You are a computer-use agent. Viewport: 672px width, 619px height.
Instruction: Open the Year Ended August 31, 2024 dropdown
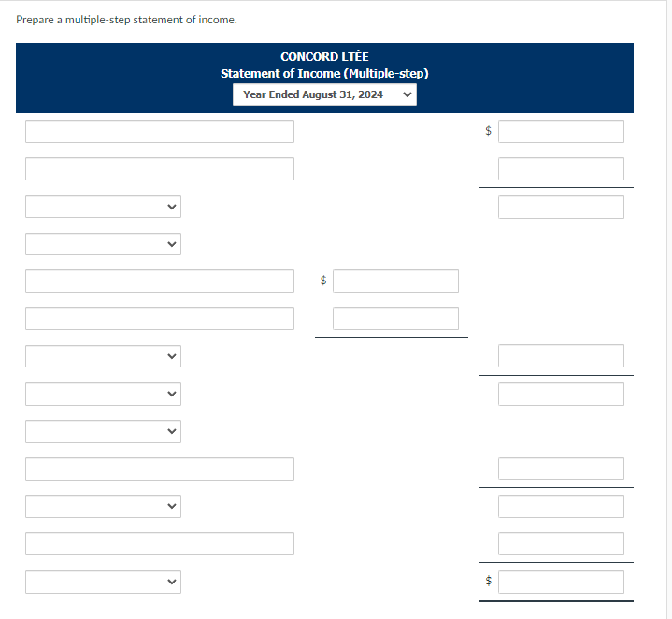[324, 94]
